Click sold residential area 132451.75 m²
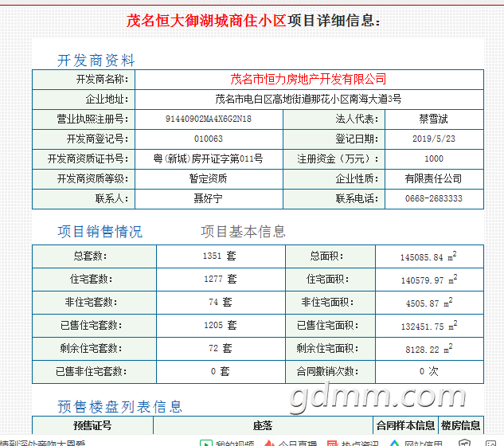The width and height of the screenshot is (504, 446). tap(429, 326)
